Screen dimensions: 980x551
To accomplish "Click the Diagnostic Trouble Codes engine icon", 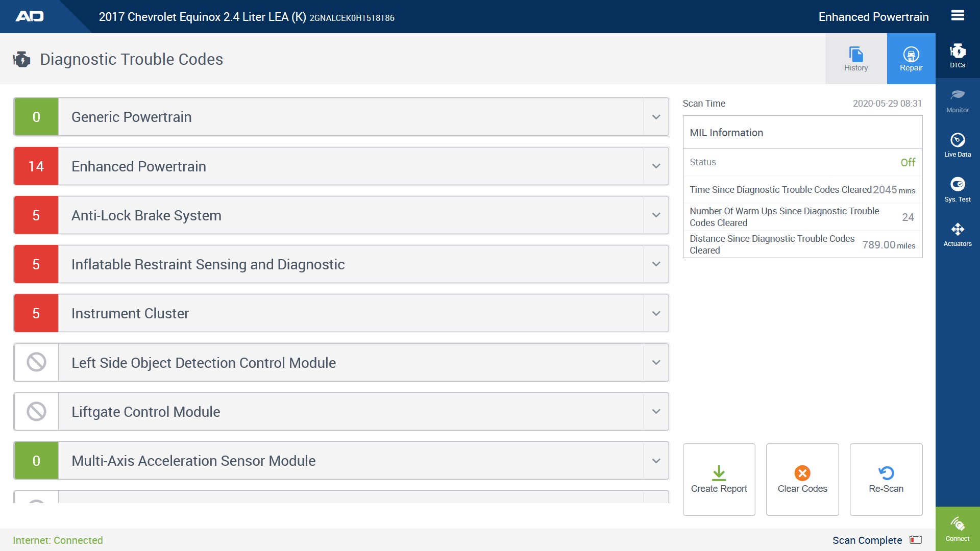I will (x=22, y=59).
